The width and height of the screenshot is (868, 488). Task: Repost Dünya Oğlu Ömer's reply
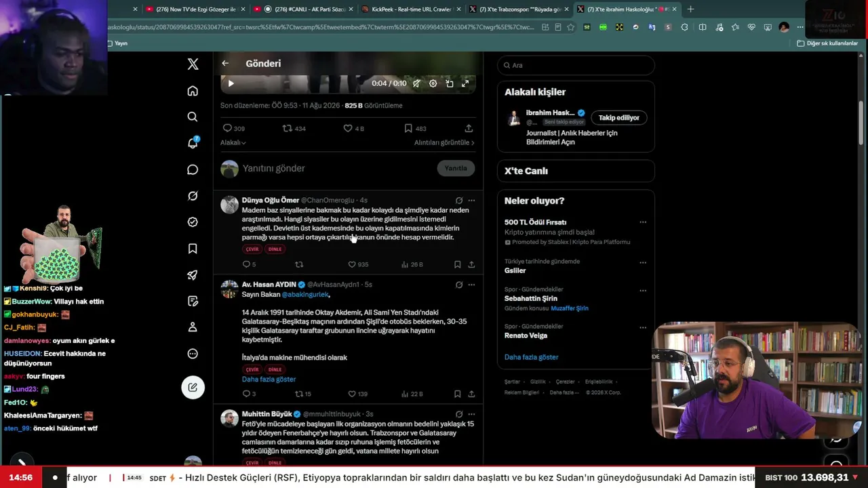point(299,264)
